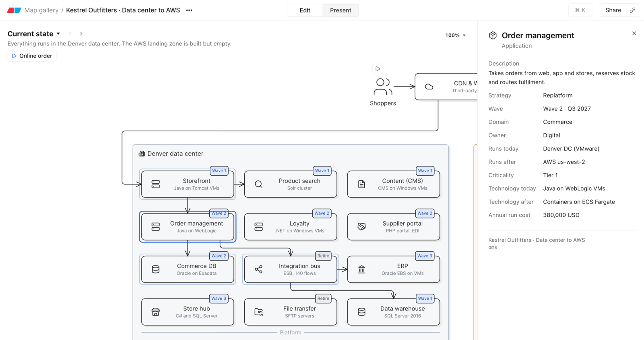Click the Wave 1 badge on Storefront

[x=219, y=171]
